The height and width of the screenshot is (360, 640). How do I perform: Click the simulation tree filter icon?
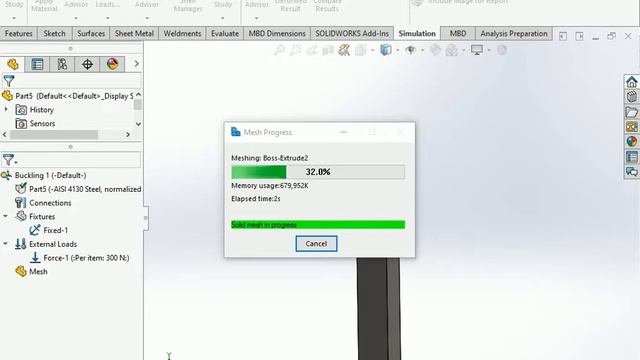pyautogui.click(x=9, y=160)
